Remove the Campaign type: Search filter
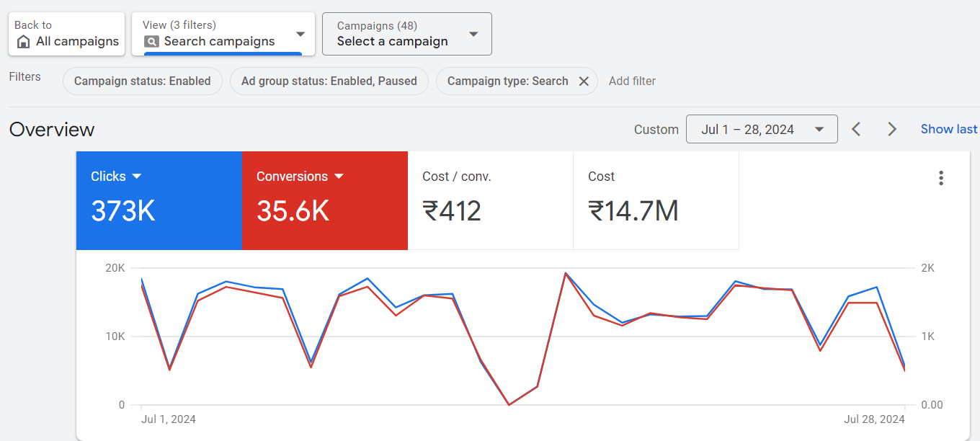This screenshot has width=980, height=441. click(x=584, y=81)
